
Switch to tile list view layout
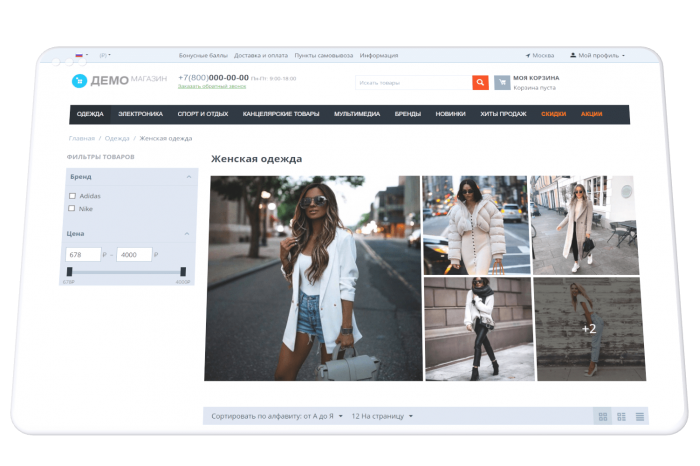(x=621, y=416)
